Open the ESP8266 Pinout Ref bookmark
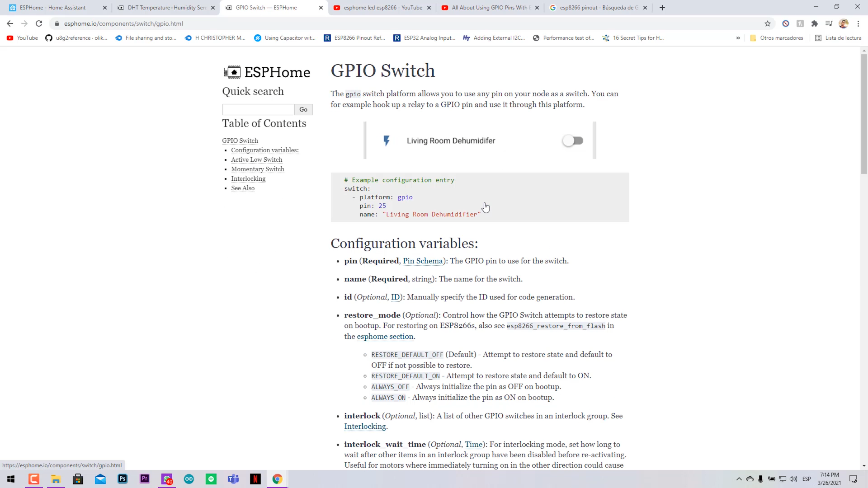 pos(354,38)
